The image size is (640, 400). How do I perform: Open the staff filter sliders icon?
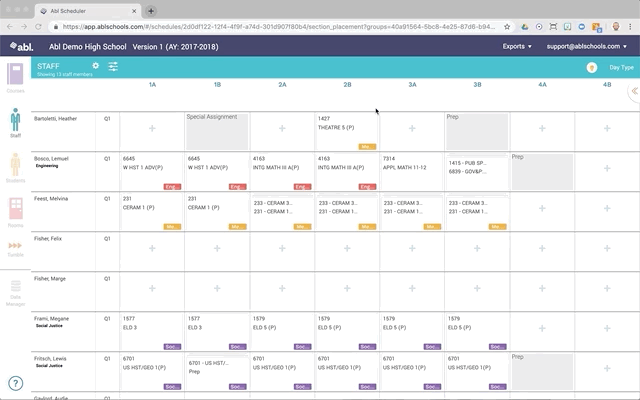[x=113, y=66]
